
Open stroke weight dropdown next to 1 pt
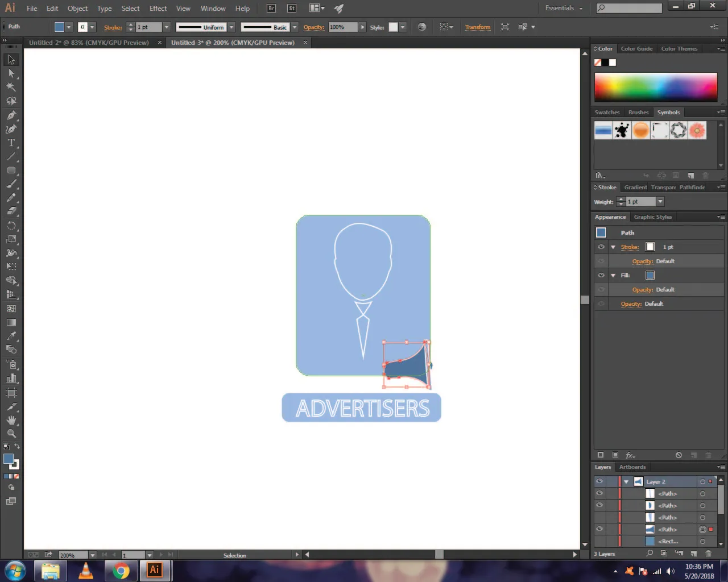(167, 27)
